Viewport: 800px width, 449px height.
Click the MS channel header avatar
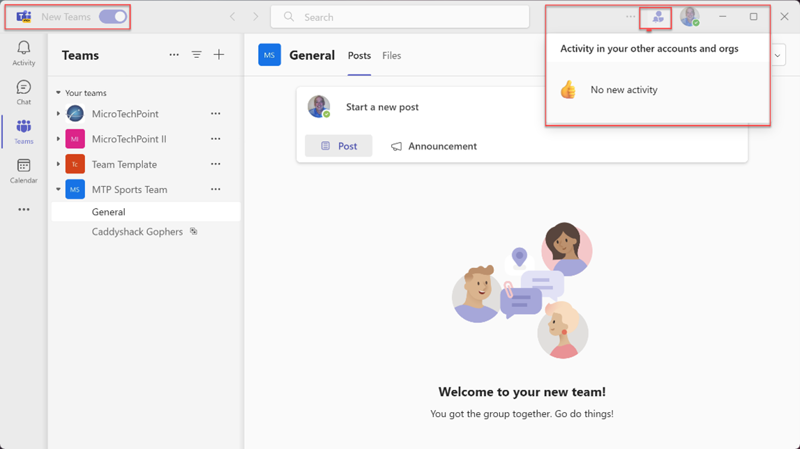[x=269, y=55]
